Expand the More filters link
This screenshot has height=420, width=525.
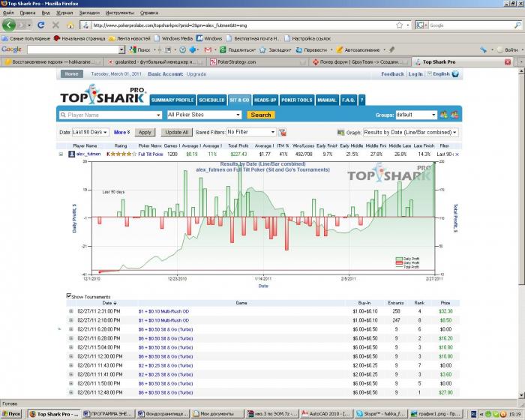coord(121,132)
